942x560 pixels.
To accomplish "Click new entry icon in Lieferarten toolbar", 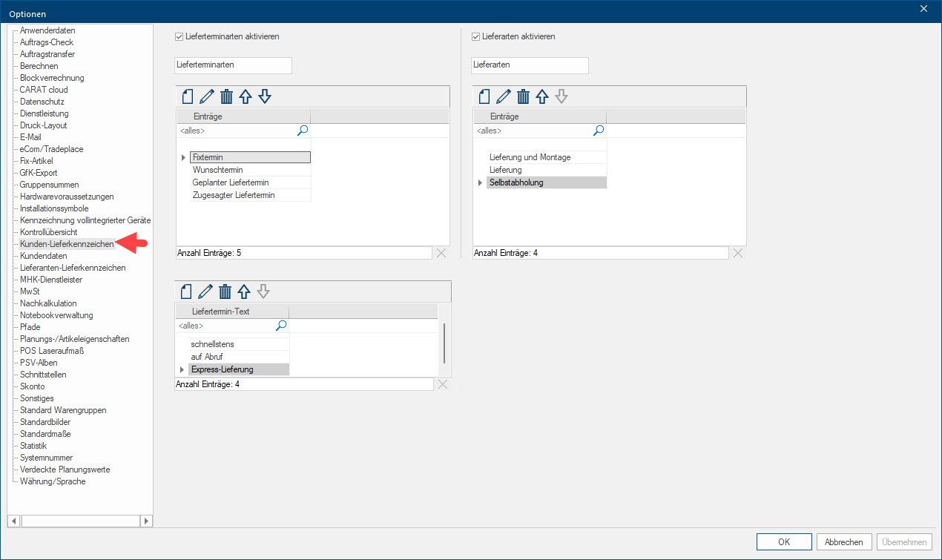I will point(484,96).
